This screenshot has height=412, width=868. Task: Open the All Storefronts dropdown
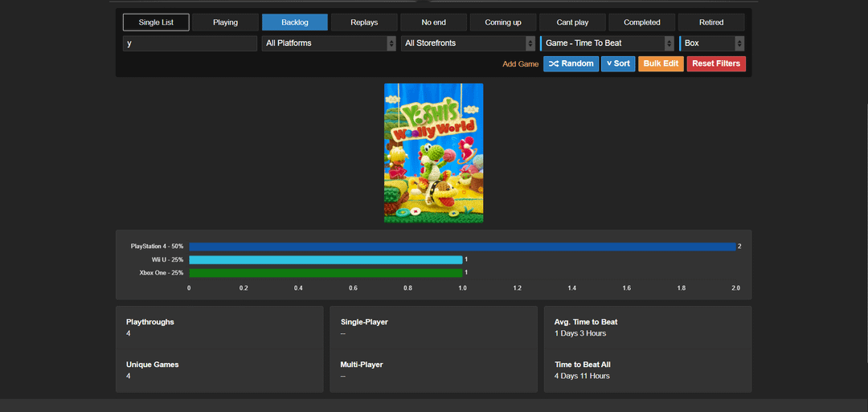click(468, 43)
